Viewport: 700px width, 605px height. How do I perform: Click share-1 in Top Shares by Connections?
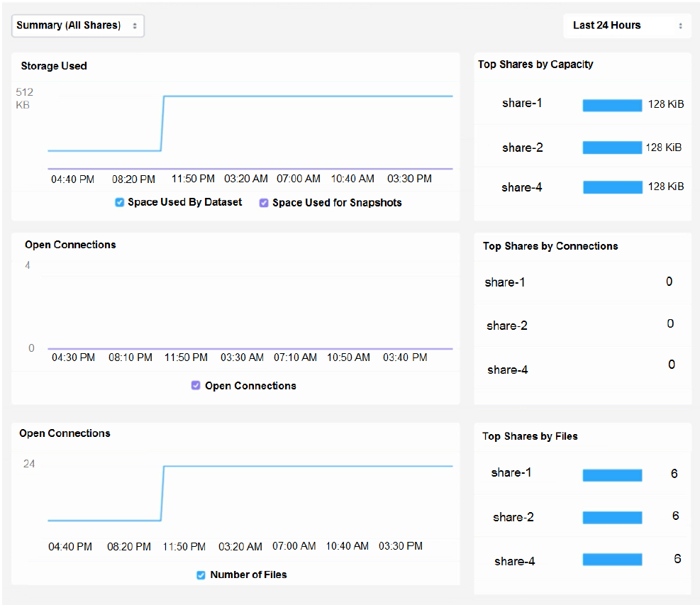(505, 282)
